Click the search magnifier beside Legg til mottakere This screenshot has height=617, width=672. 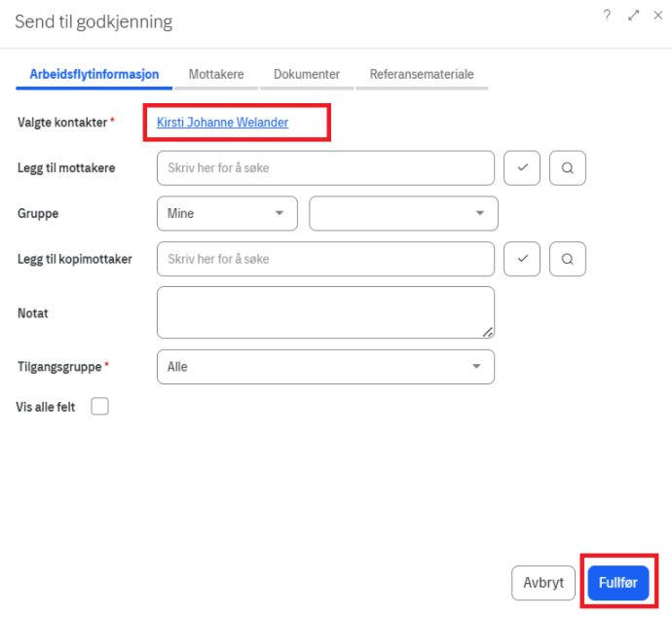coord(568,168)
